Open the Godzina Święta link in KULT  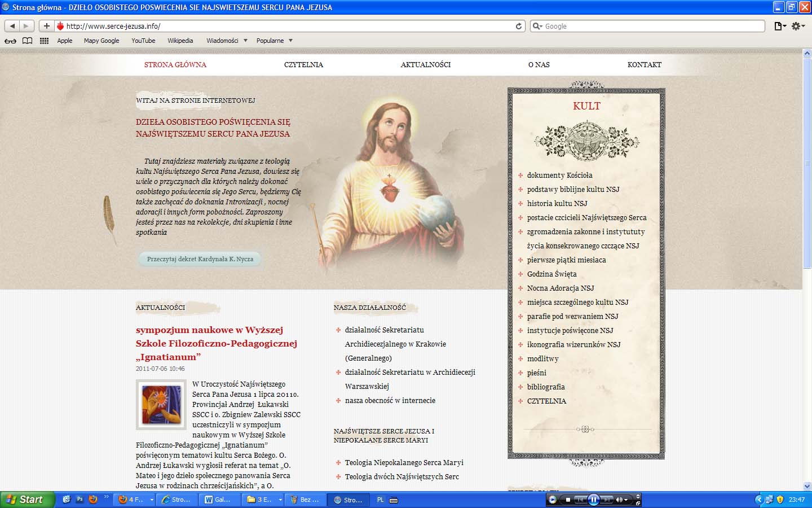click(551, 274)
